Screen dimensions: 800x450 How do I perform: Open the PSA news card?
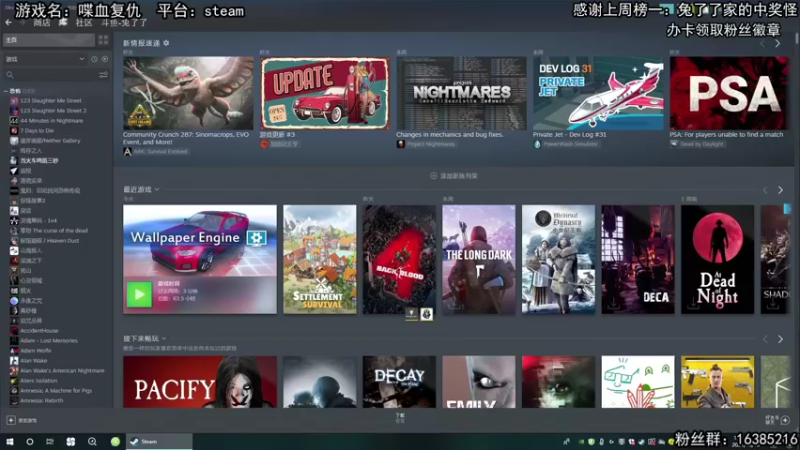pyautogui.click(x=729, y=93)
